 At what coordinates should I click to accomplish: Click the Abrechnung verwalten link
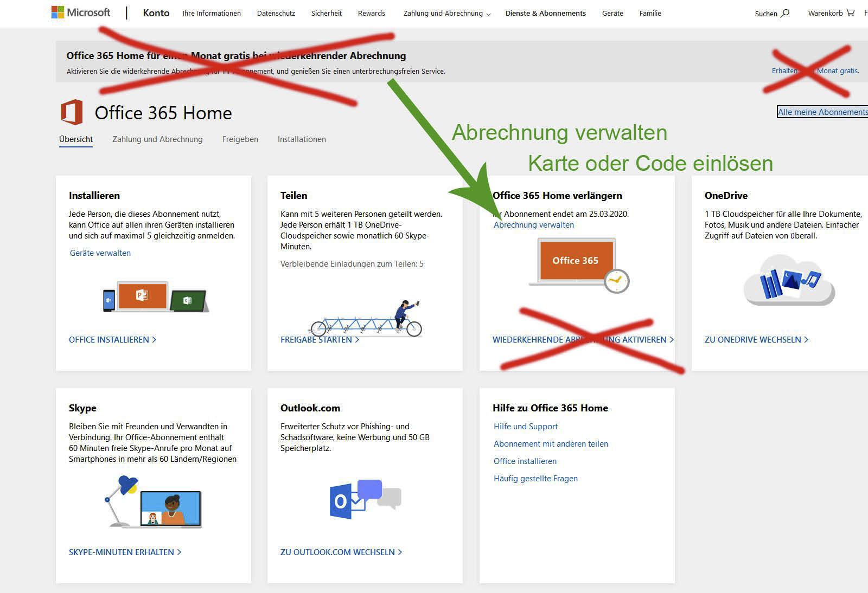pos(534,225)
